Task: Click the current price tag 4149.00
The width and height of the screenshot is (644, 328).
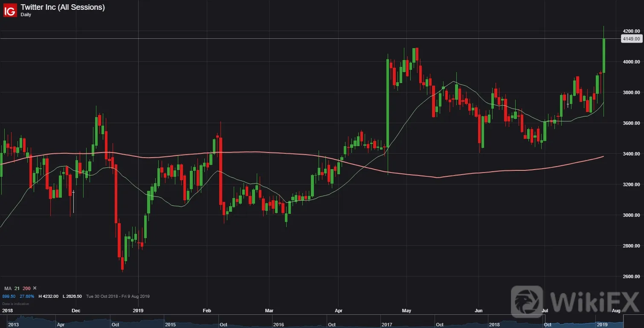Action: point(631,39)
